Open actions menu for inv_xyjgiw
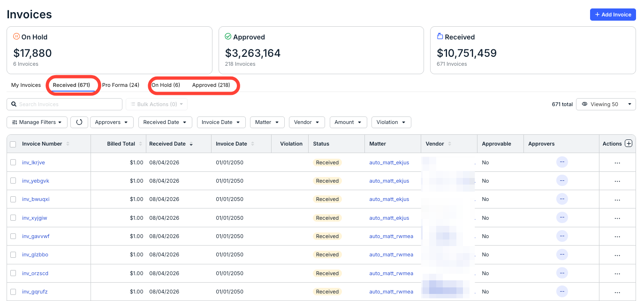This screenshot has height=301, width=644. 617,218
